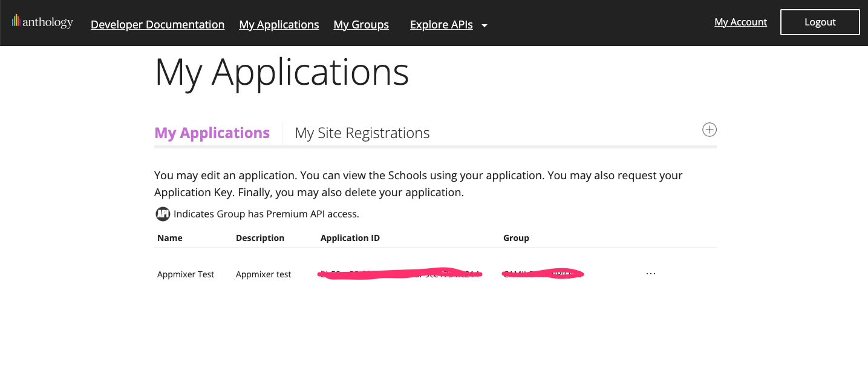This screenshot has height=373, width=868.
Task: Click the large My Applications page heading
Action: pos(282,73)
